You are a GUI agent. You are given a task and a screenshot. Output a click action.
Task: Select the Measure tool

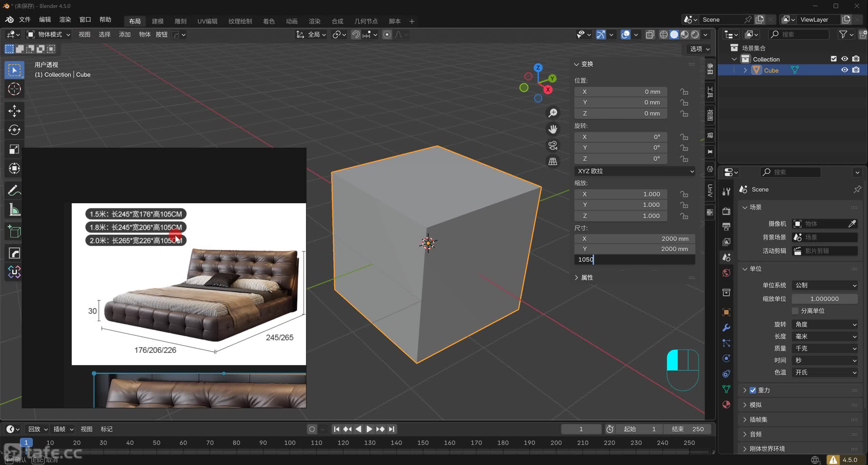(x=14, y=210)
